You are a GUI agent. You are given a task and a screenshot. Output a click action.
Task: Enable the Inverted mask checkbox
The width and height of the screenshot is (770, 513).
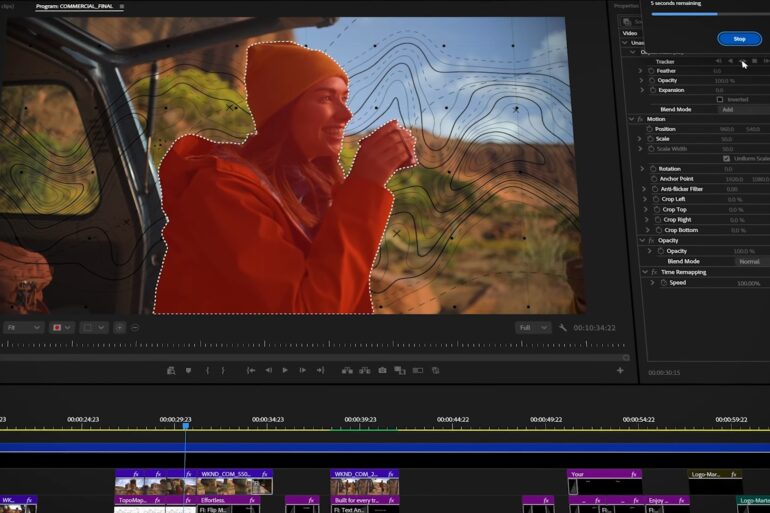(720, 99)
